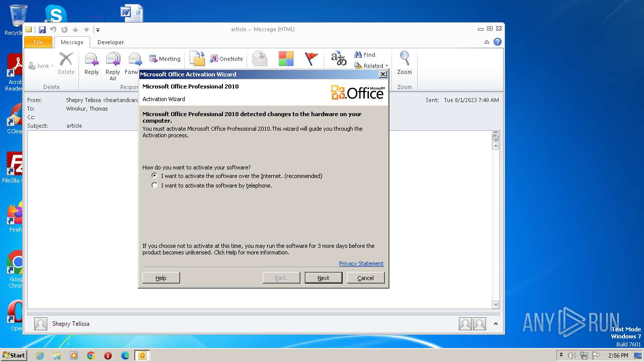Open the Junk dropdown
Viewport: 644px width, 362px height.
point(41,66)
